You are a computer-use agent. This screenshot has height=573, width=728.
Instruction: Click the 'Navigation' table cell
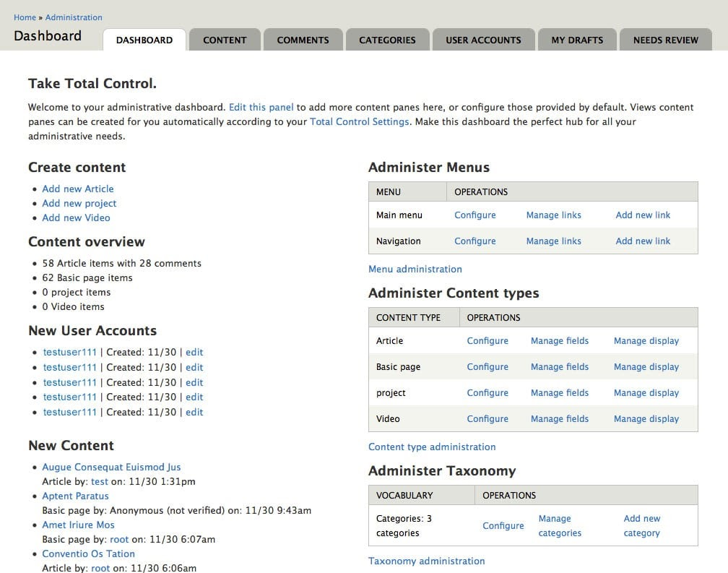(x=407, y=241)
